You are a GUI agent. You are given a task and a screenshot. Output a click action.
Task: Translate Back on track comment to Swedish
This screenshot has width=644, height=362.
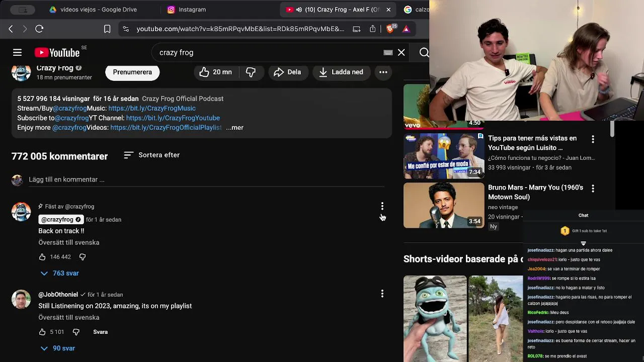69,242
